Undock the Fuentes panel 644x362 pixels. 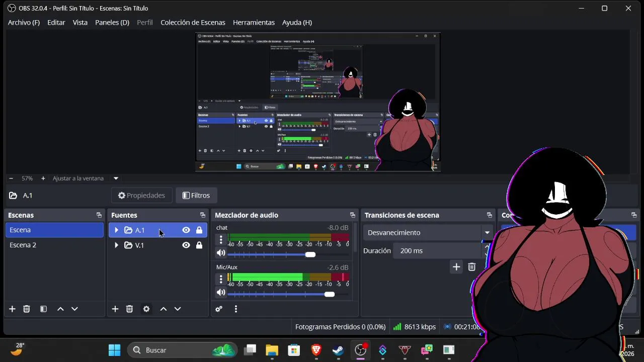point(202,215)
